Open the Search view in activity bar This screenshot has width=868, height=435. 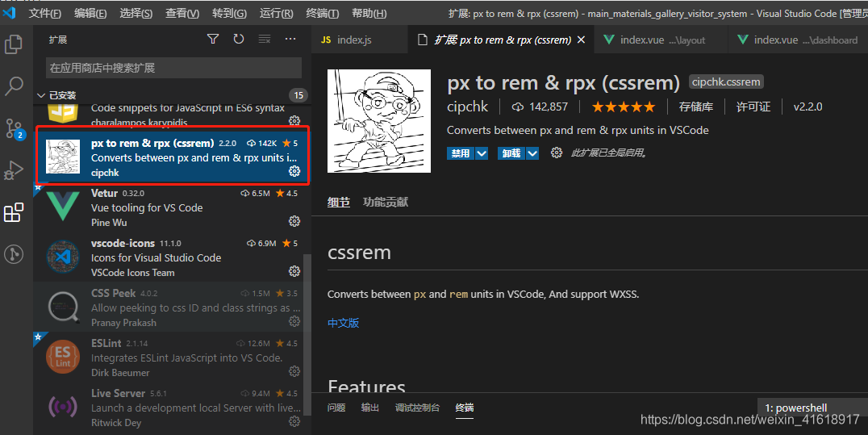tap(14, 86)
